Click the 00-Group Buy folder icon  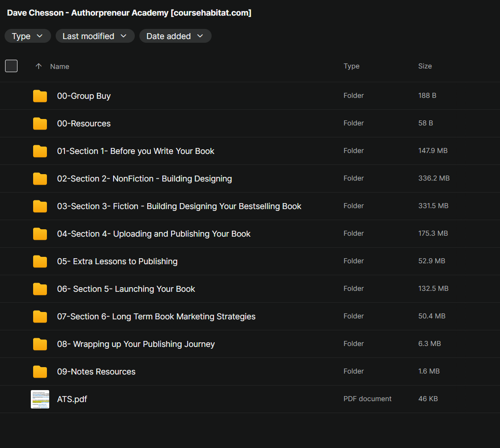40,96
